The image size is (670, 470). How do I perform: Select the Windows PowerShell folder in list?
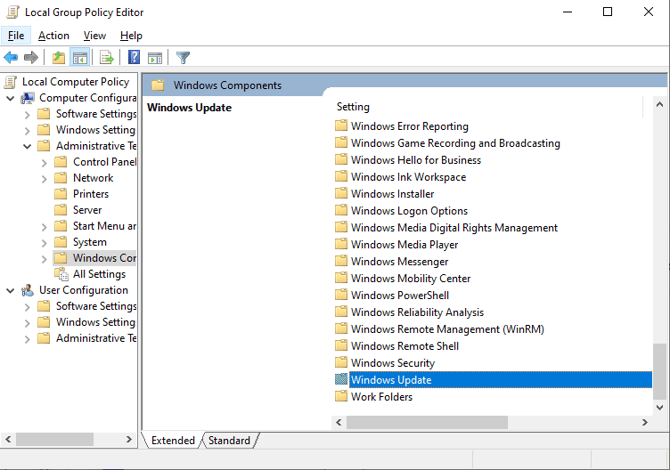click(x=399, y=295)
